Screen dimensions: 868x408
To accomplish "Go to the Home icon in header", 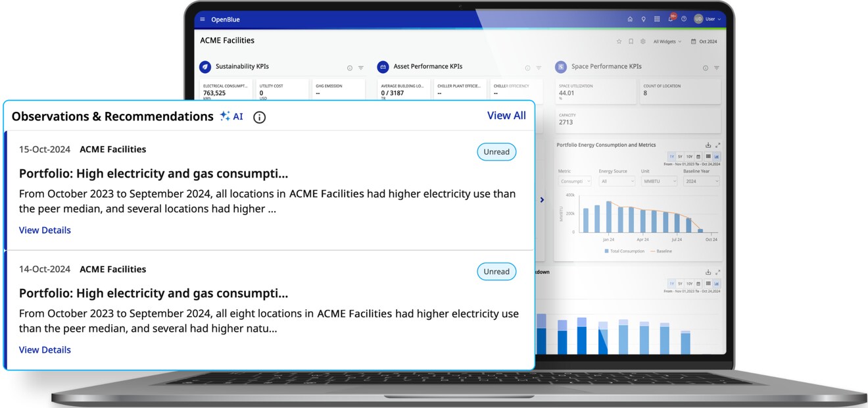I will coord(630,20).
